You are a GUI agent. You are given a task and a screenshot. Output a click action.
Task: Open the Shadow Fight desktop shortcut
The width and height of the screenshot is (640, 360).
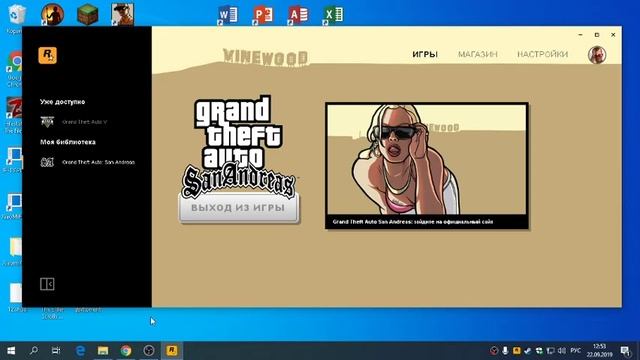click(x=52, y=15)
